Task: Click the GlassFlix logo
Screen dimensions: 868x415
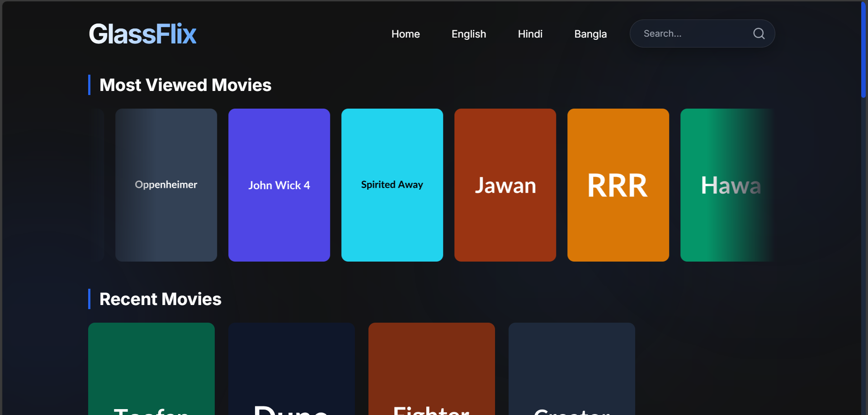Action: tap(142, 34)
